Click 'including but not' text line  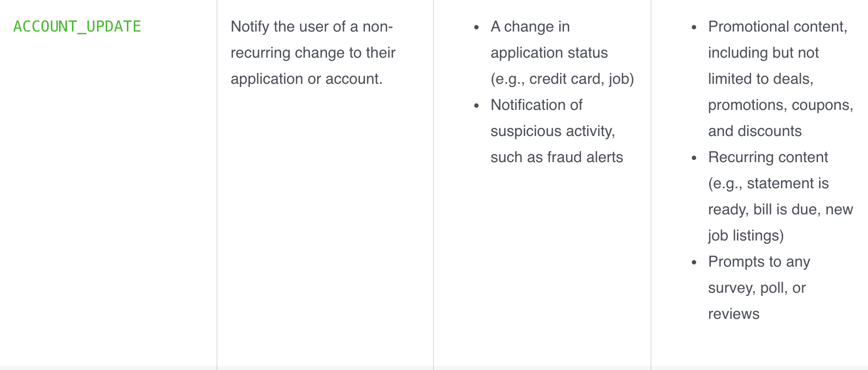tap(764, 53)
